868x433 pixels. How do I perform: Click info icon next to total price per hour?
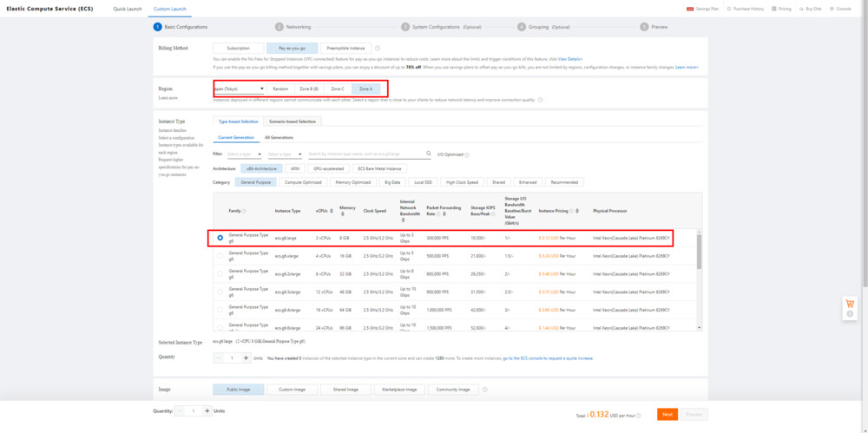pos(639,416)
